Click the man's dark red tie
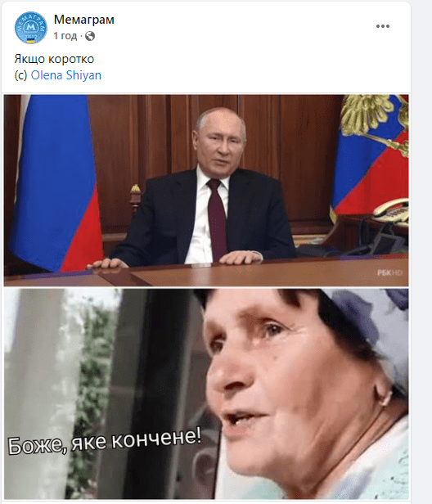The width and height of the screenshot is (432, 504). coord(217,218)
